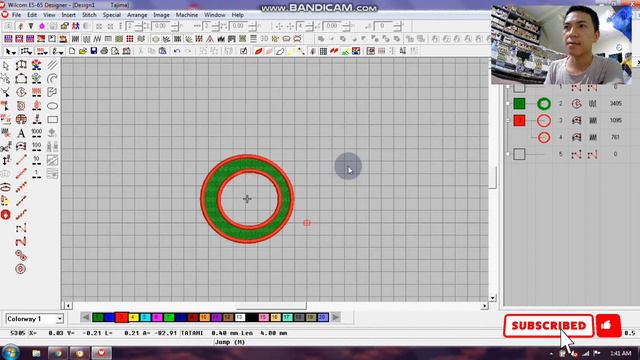This screenshot has width=640, height=360.
Task: Toggle the grid display icon in toolbar
Action: (x=323, y=51)
